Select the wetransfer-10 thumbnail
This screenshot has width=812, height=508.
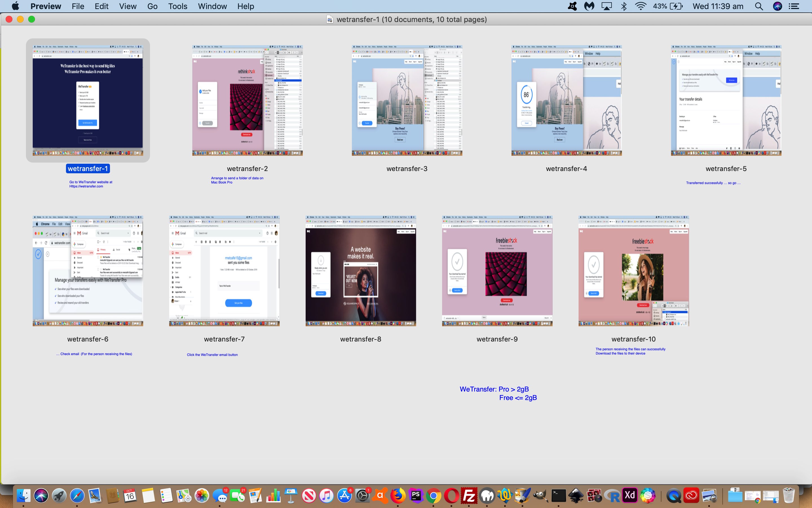click(x=634, y=271)
